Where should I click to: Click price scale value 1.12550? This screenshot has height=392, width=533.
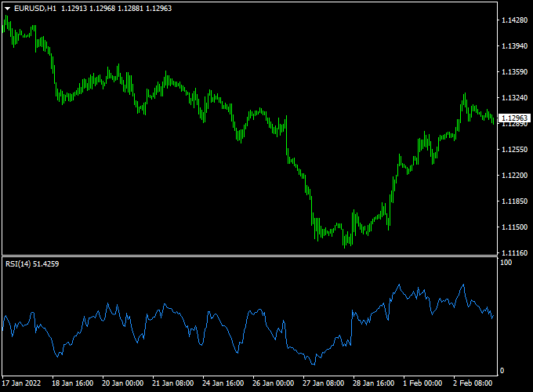click(x=515, y=149)
